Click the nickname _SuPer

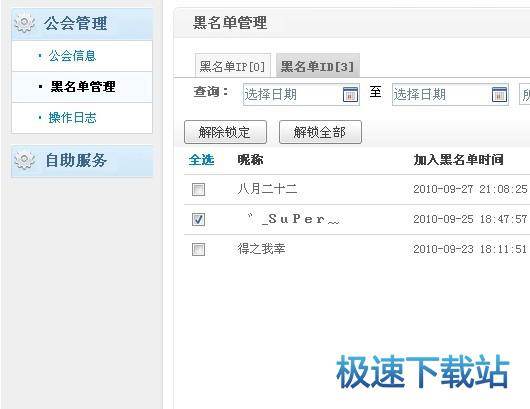[x=293, y=219]
